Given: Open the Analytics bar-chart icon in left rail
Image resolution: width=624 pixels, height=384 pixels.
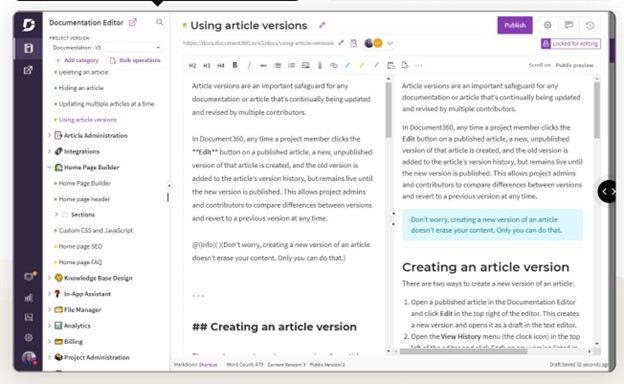Looking at the screenshot, I should pos(29,298).
